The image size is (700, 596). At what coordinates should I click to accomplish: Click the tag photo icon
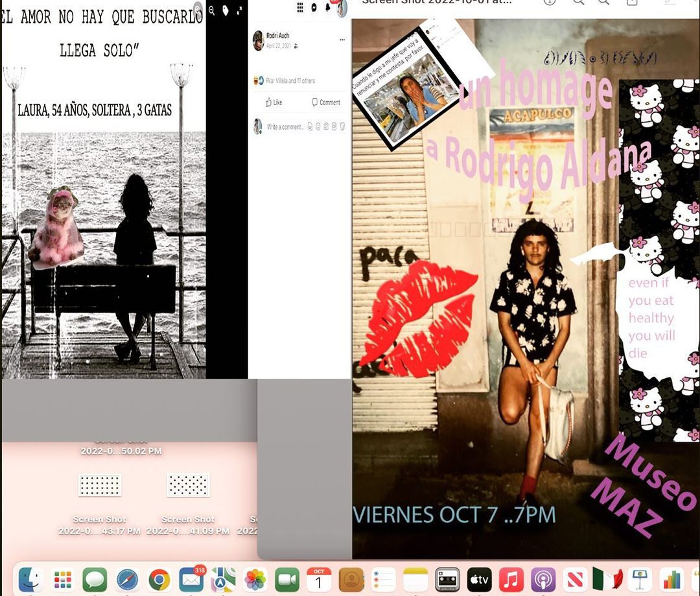(226, 10)
